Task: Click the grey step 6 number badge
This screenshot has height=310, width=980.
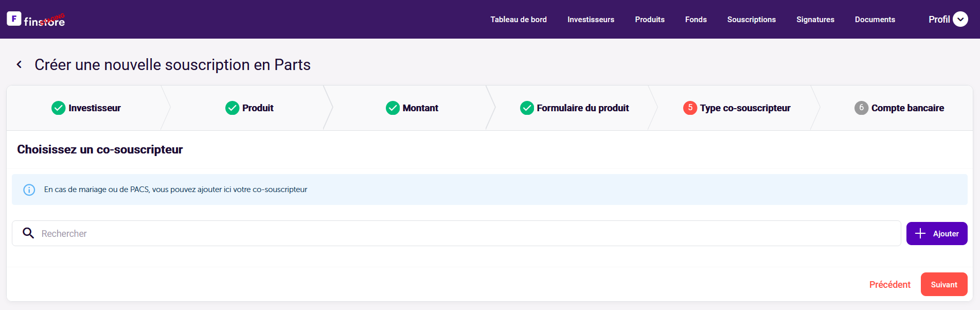Action: click(x=861, y=108)
